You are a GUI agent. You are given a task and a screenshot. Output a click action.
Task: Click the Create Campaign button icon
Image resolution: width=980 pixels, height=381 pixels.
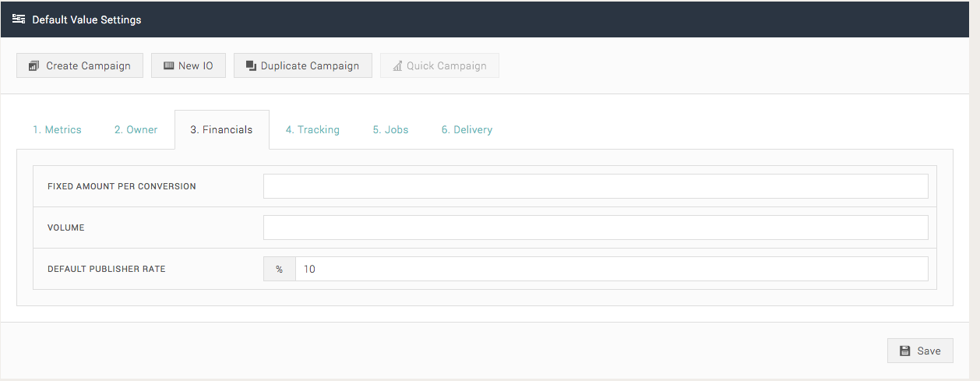33,66
